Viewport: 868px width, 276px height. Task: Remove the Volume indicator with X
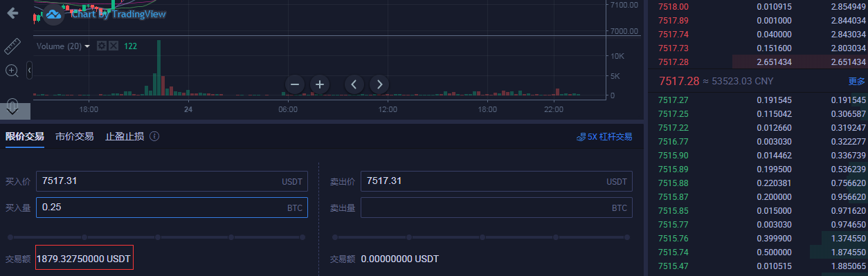point(114,46)
